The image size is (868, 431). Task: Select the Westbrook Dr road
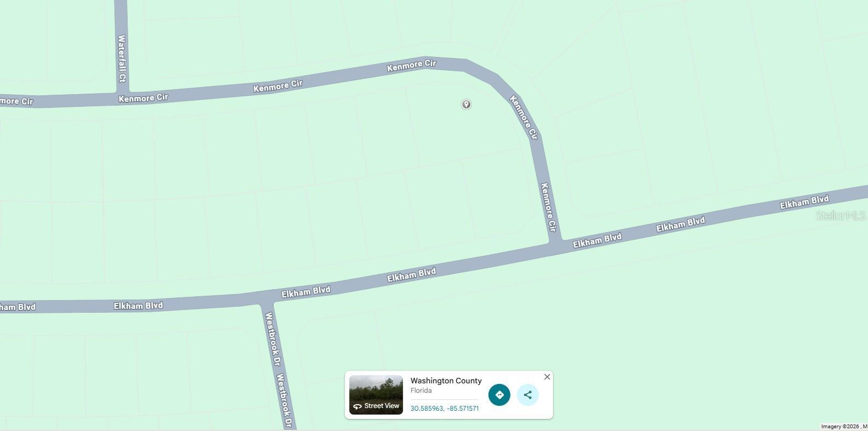pos(279,367)
